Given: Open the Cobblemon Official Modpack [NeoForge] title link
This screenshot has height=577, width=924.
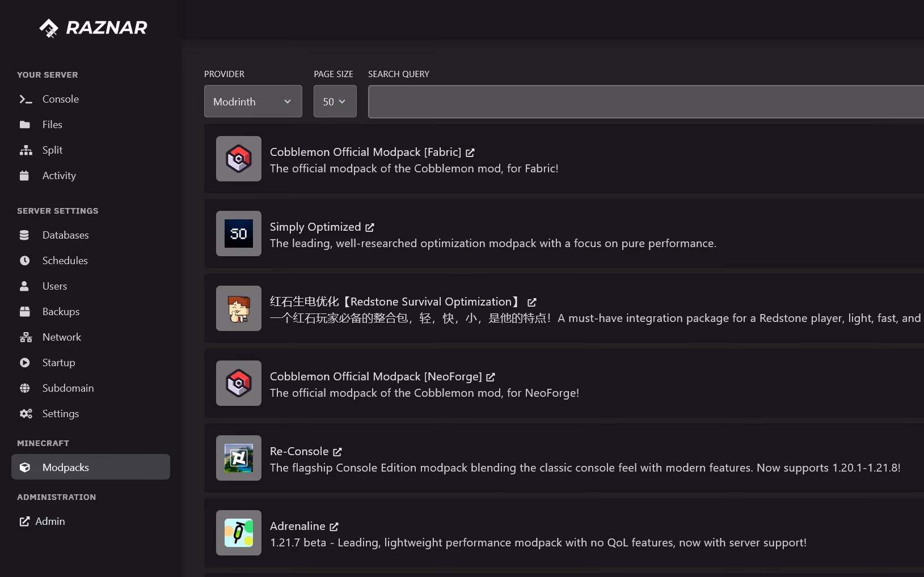Looking at the screenshot, I should click(x=375, y=376).
